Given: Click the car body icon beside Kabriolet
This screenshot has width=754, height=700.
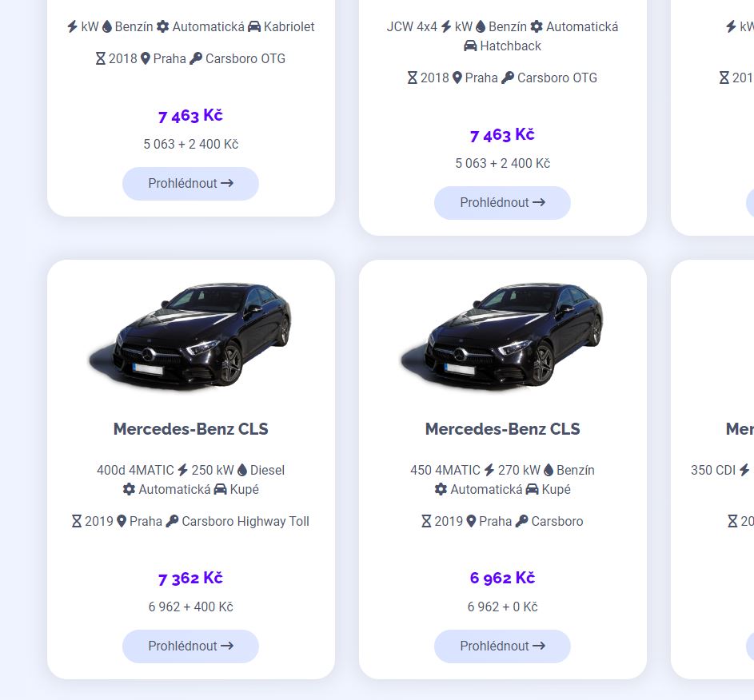Looking at the screenshot, I should [x=254, y=26].
